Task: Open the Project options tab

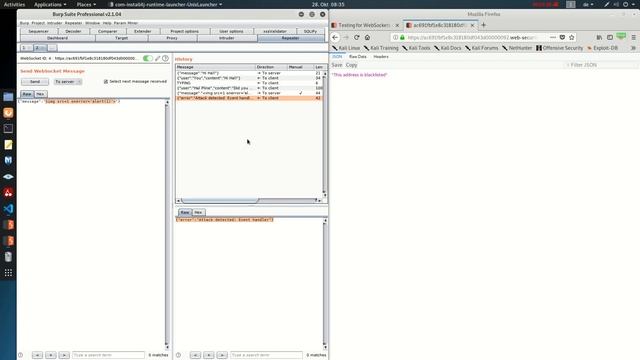Action: coord(184,31)
